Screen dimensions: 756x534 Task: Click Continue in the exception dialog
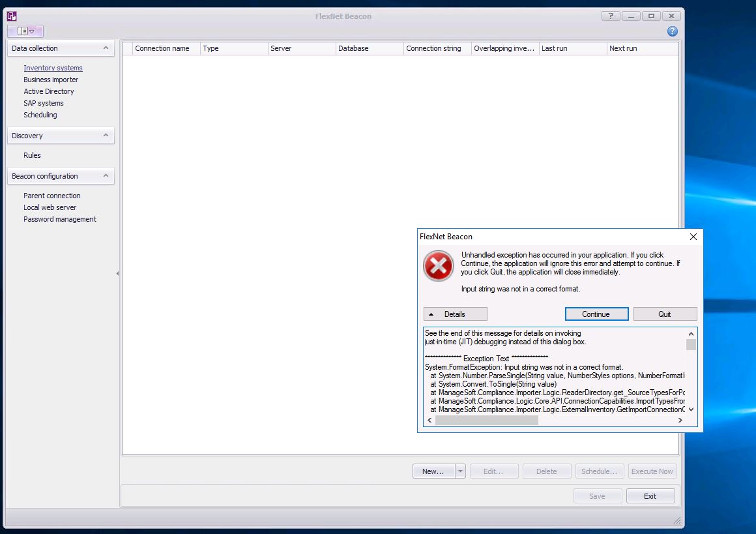[x=596, y=314]
